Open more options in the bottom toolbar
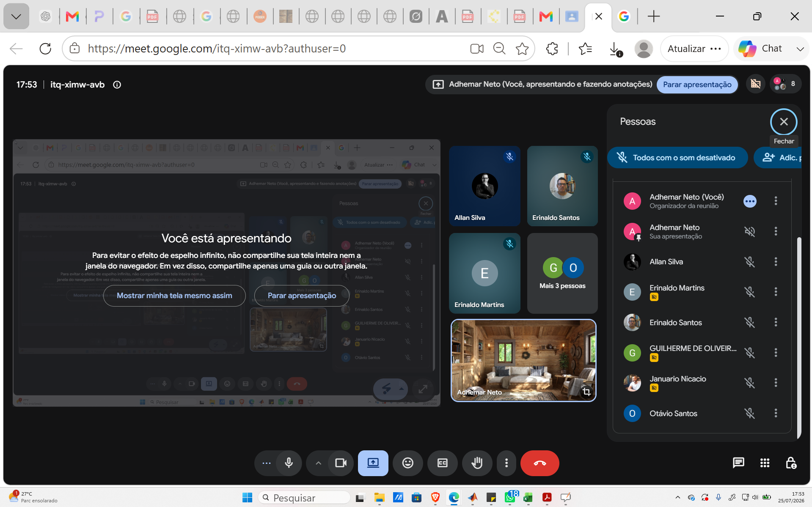The height and width of the screenshot is (507, 812). pyautogui.click(x=506, y=463)
